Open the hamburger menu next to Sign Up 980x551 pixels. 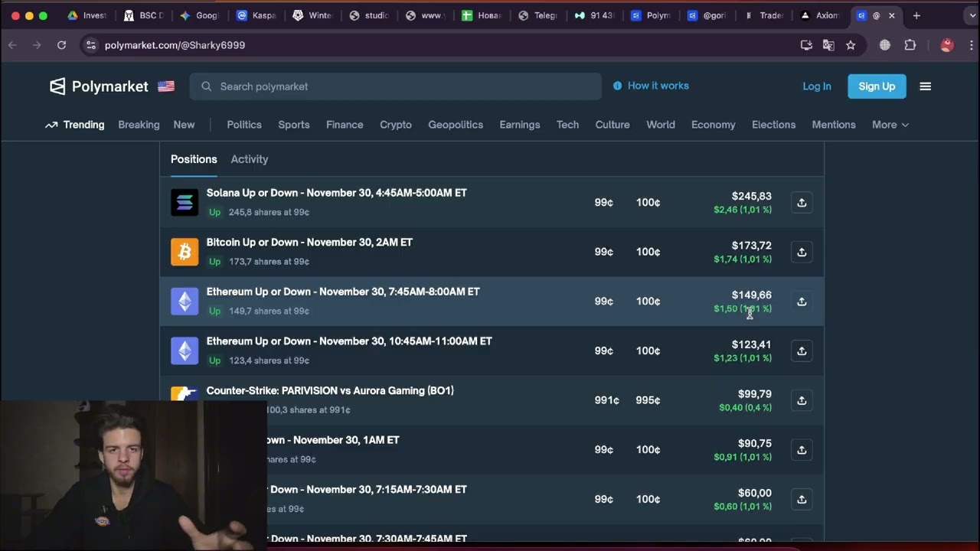(x=925, y=86)
